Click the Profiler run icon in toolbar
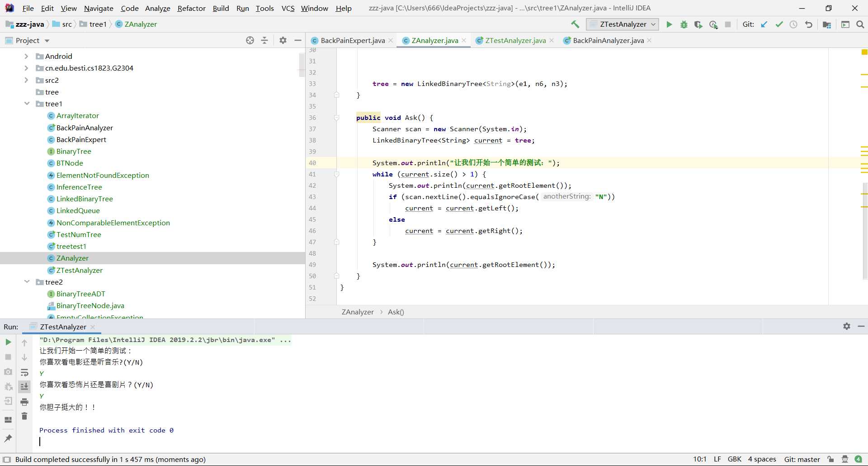The height and width of the screenshot is (466, 868). click(x=713, y=24)
